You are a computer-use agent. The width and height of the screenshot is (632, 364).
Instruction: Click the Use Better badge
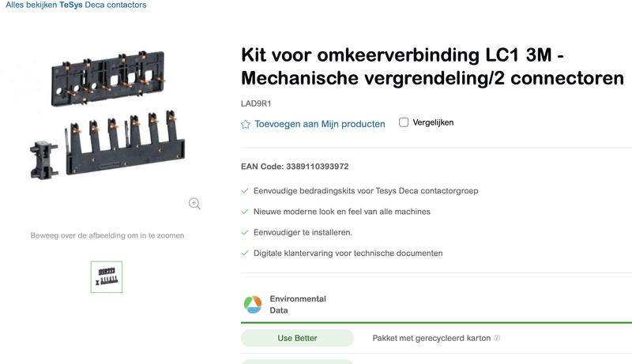[x=297, y=338]
